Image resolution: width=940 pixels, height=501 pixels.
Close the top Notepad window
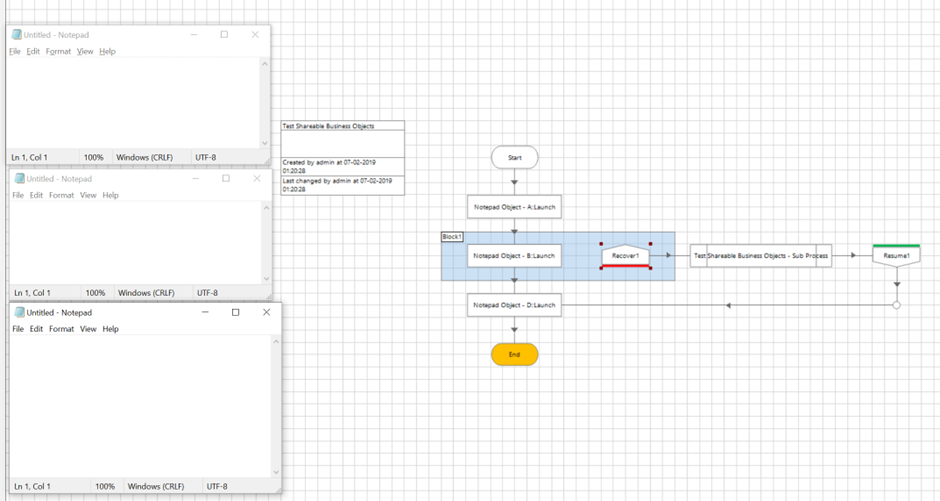[255, 35]
